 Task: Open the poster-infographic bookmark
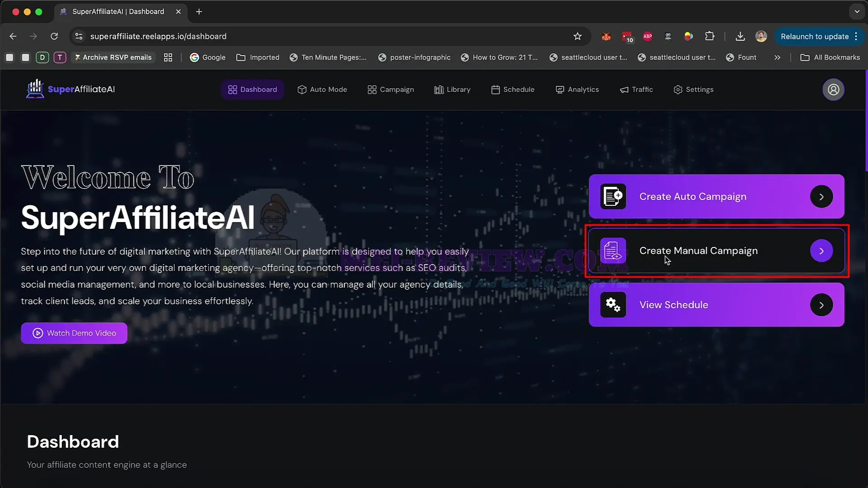(414, 57)
